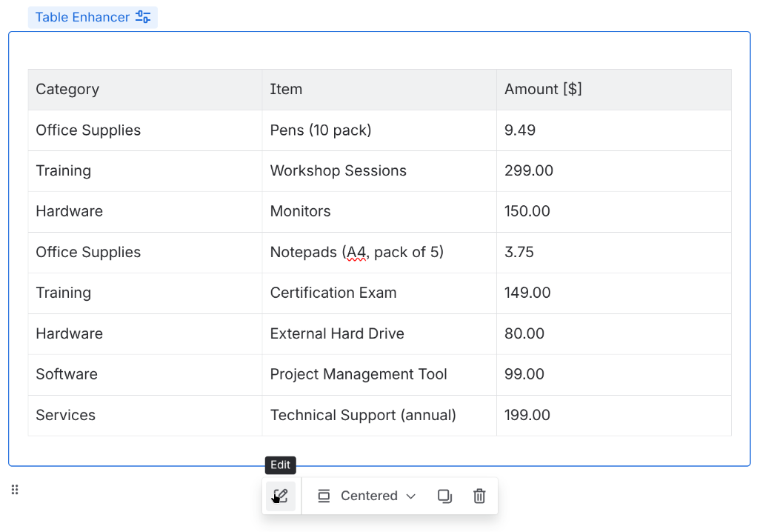Click the Edit pencil icon
The height and width of the screenshot is (532, 760).
tap(281, 496)
